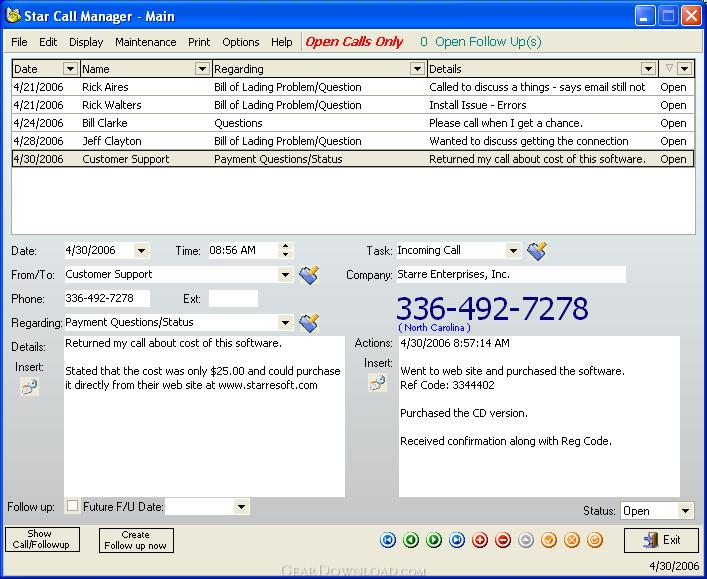Open Date column filter dropdown
Image resolution: width=707 pixels, height=579 pixels.
70,69
